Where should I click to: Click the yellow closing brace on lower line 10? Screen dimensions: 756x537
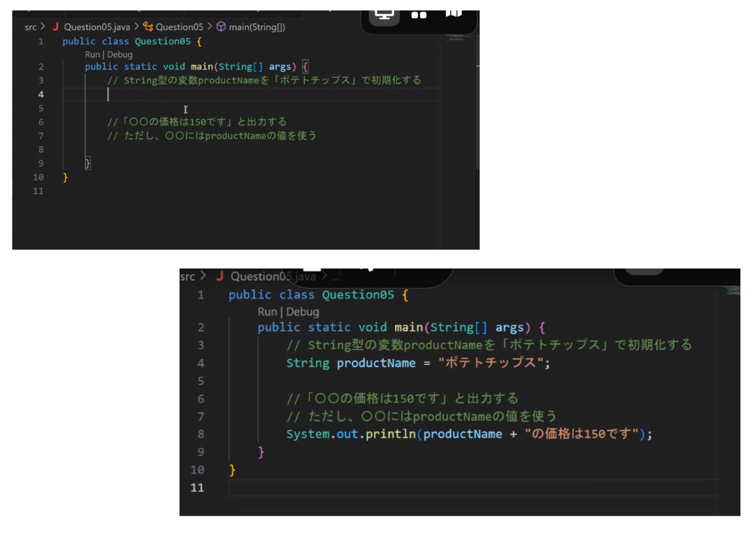click(x=232, y=470)
